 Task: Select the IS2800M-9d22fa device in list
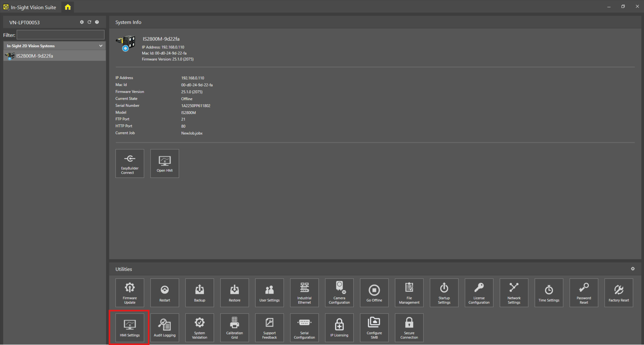pyautogui.click(x=34, y=56)
